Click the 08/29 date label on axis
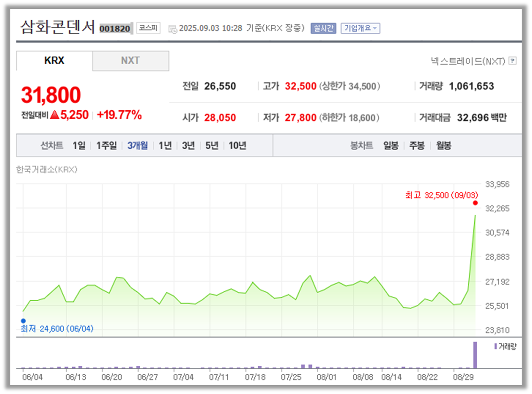Image resolution: width=532 pixels, height=394 pixels. tap(464, 378)
